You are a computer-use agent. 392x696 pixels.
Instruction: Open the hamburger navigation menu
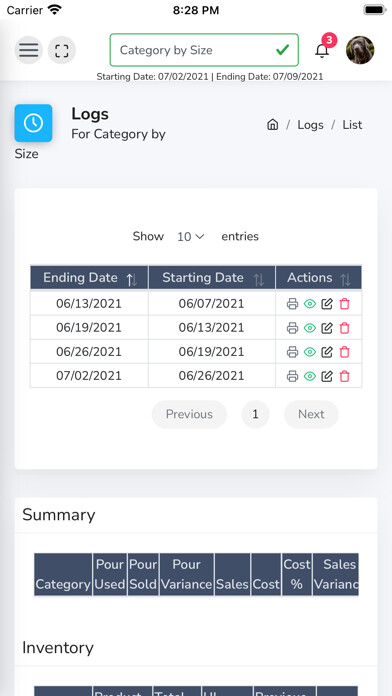pos(28,50)
